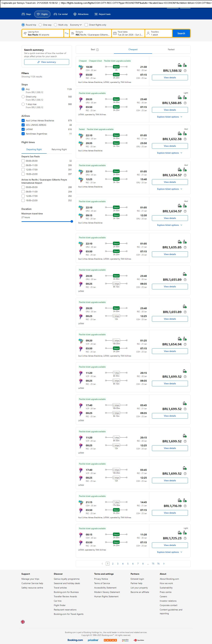The height and width of the screenshot is (644, 212).
Task: Expand ticket options for BRL1,588.85 flight
Action: click(x=170, y=117)
